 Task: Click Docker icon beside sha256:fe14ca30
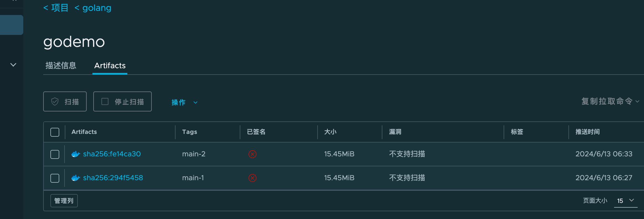[x=76, y=154]
